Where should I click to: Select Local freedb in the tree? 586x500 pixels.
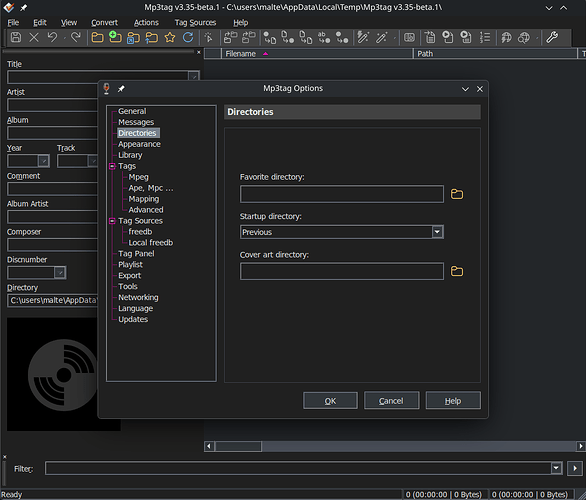151,243
